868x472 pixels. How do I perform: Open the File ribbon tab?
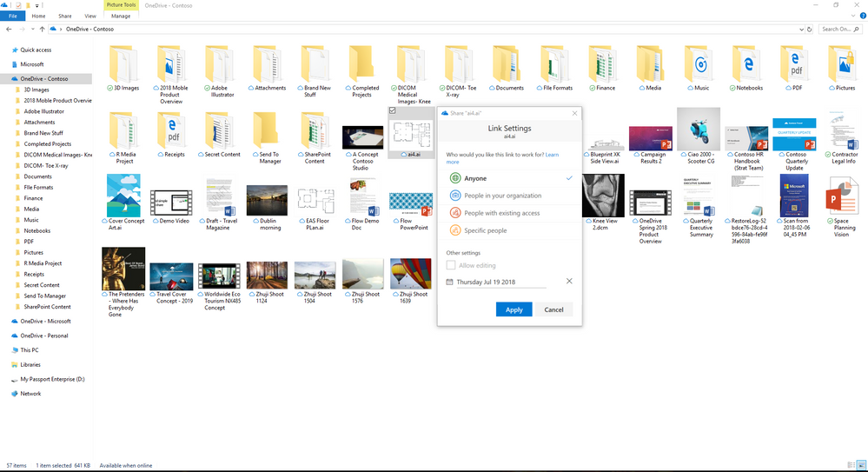point(12,16)
